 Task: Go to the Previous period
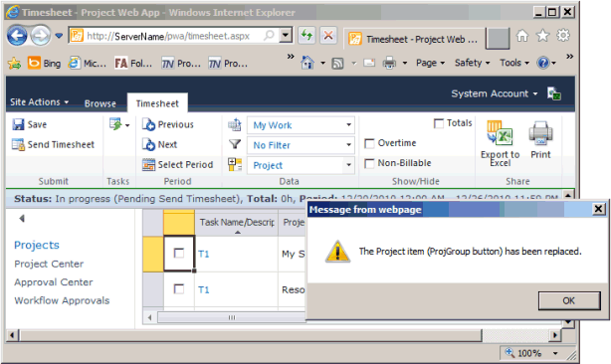click(168, 124)
